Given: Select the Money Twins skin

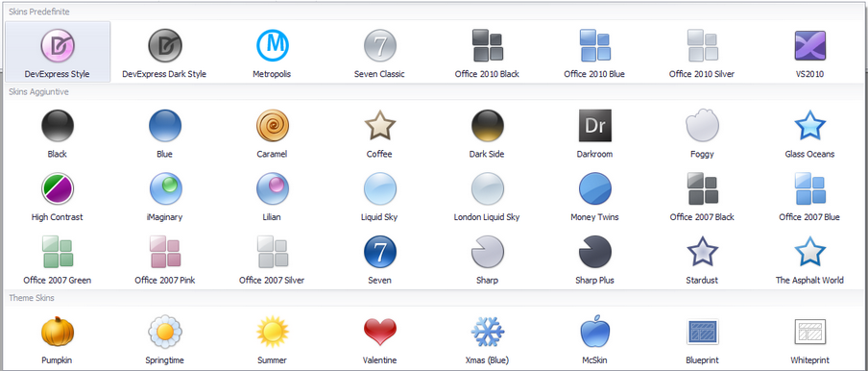Looking at the screenshot, I should pyautogui.click(x=594, y=196).
